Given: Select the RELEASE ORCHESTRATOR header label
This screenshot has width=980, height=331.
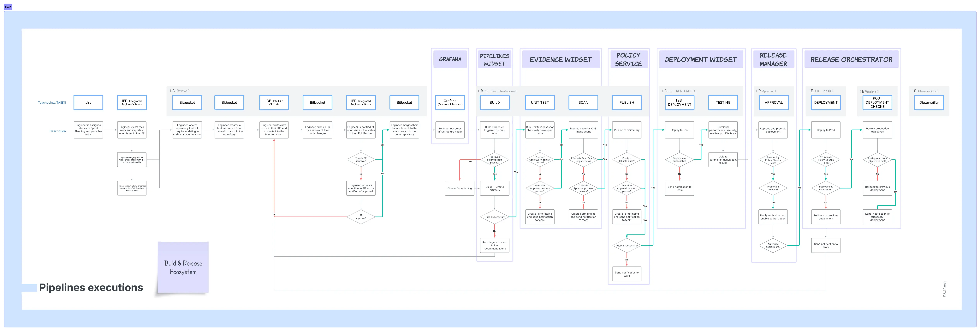Looking at the screenshot, I should click(851, 59).
